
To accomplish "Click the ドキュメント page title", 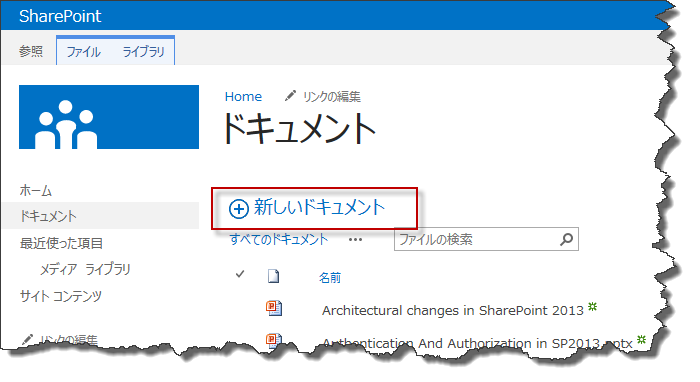I will (x=299, y=128).
